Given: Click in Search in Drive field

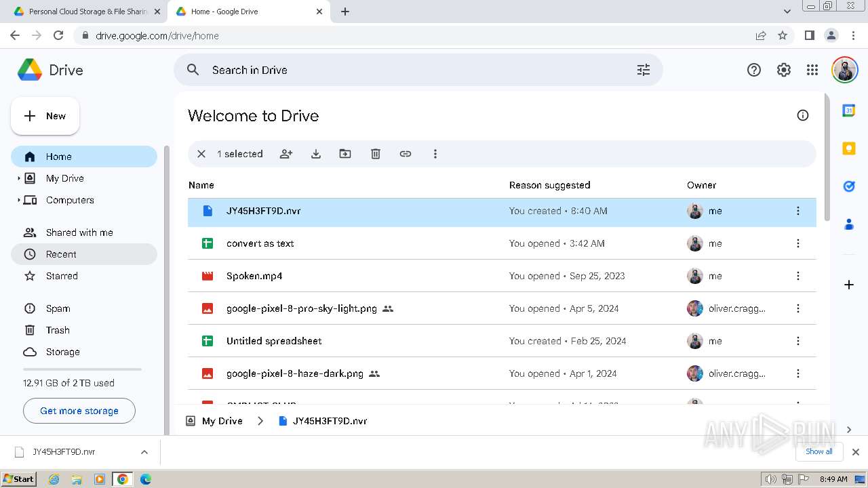Looking at the screenshot, I should point(418,70).
